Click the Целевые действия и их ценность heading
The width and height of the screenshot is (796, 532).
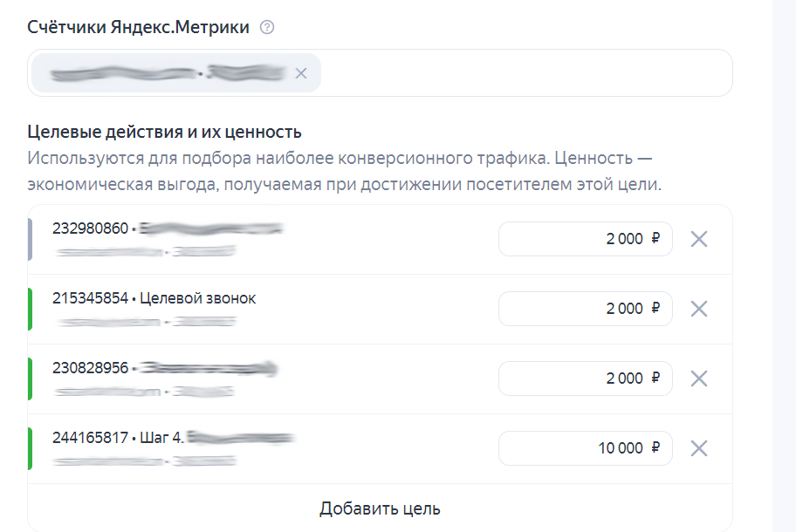pos(164,132)
